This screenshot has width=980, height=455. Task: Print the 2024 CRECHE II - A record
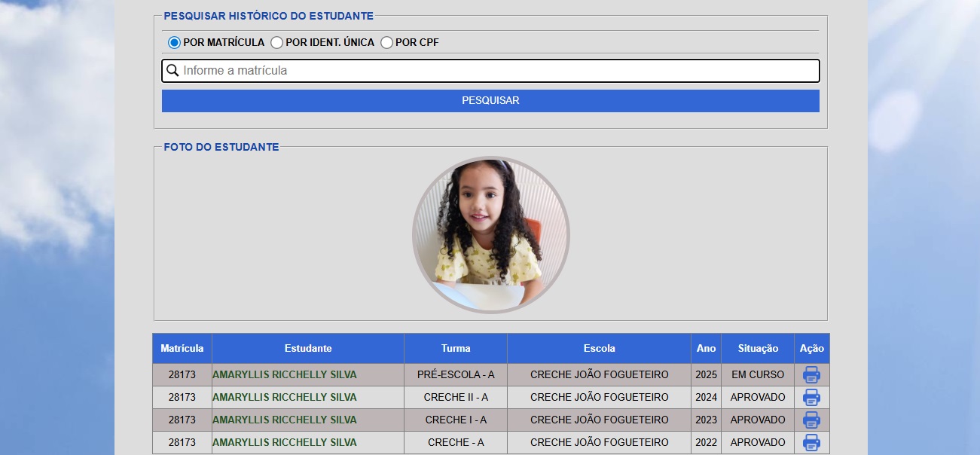tap(811, 397)
